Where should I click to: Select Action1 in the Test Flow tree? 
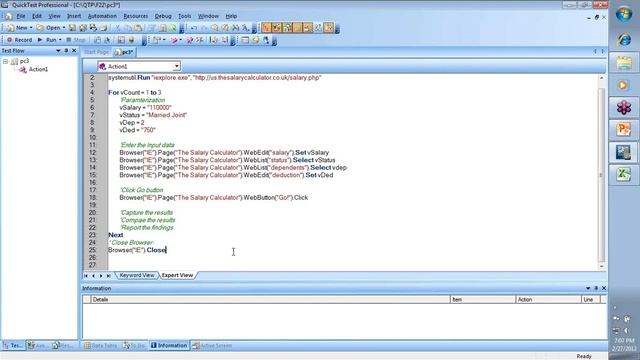(x=38, y=69)
